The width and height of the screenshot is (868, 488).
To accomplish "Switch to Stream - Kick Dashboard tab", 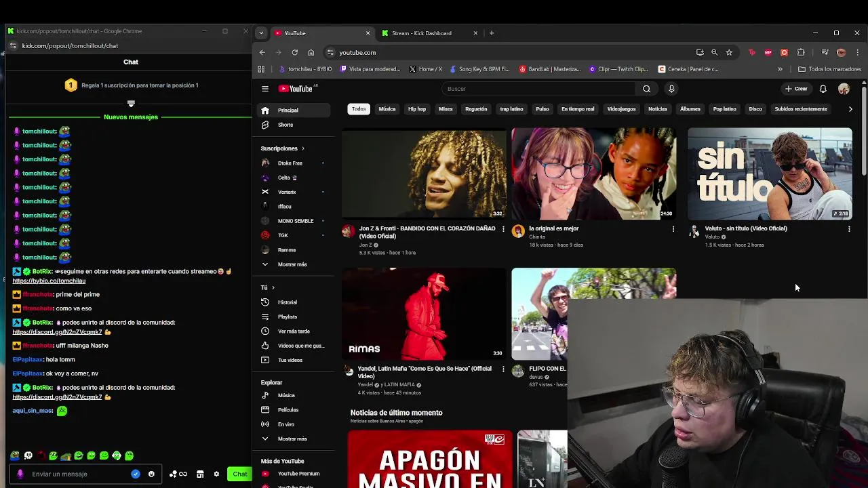I will 429,33.
